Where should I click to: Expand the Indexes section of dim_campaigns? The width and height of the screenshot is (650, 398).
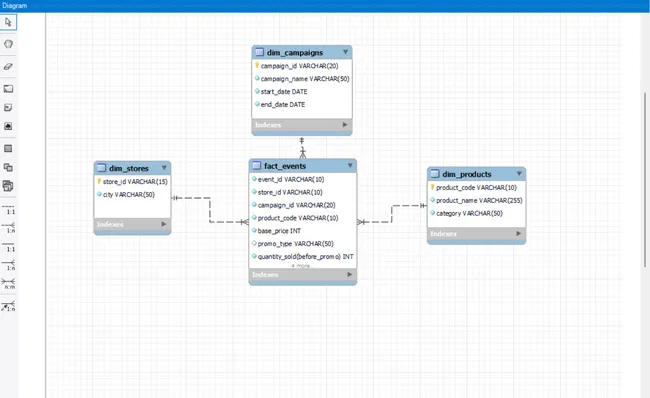click(x=345, y=124)
